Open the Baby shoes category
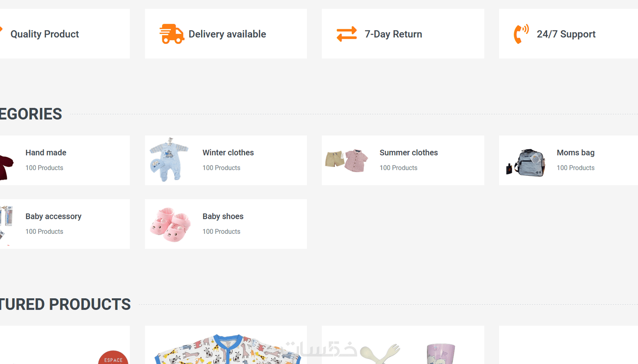Viewport: 638px width, 364px height. [223, 217]
